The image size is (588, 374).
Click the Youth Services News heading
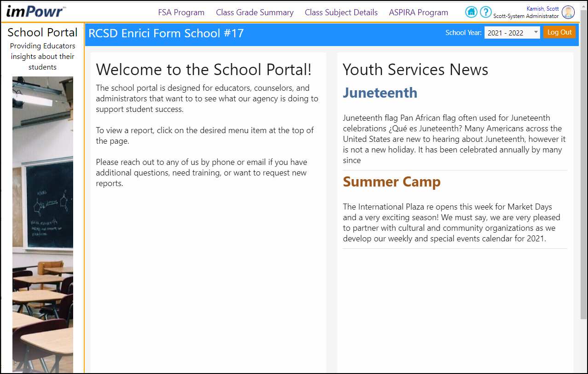(415, 70)
